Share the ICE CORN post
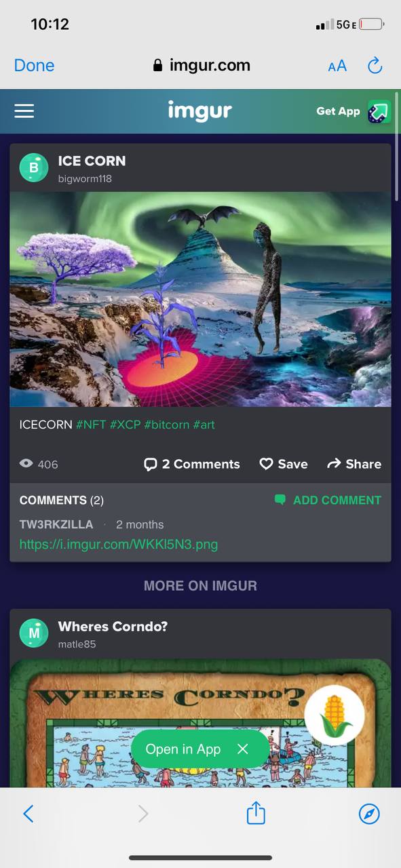The width and height of the screenshot is (401, 868). [354, 464]
